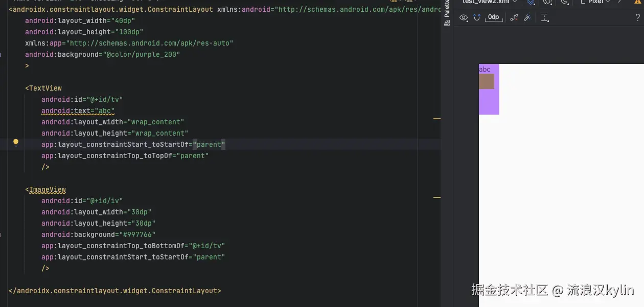Open design surface layers dropdown
The height and width of the screenshot is (307, 644).
coord(531,2)
